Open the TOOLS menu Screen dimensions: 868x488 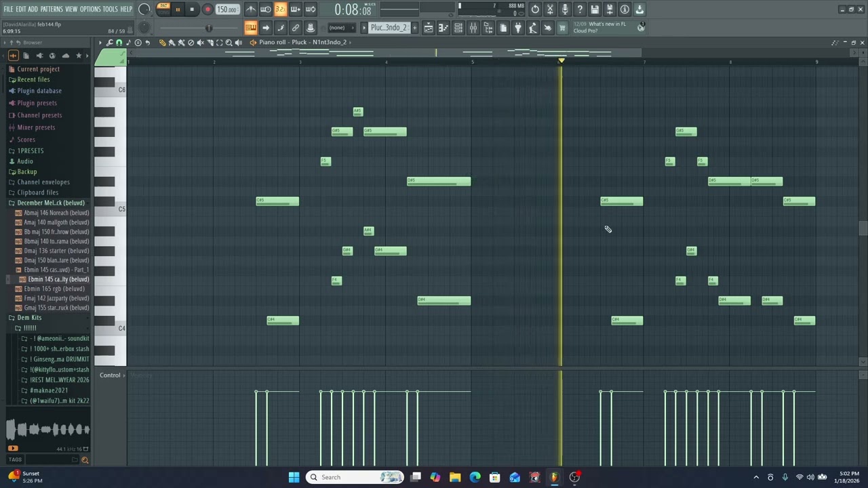(110, 9)
